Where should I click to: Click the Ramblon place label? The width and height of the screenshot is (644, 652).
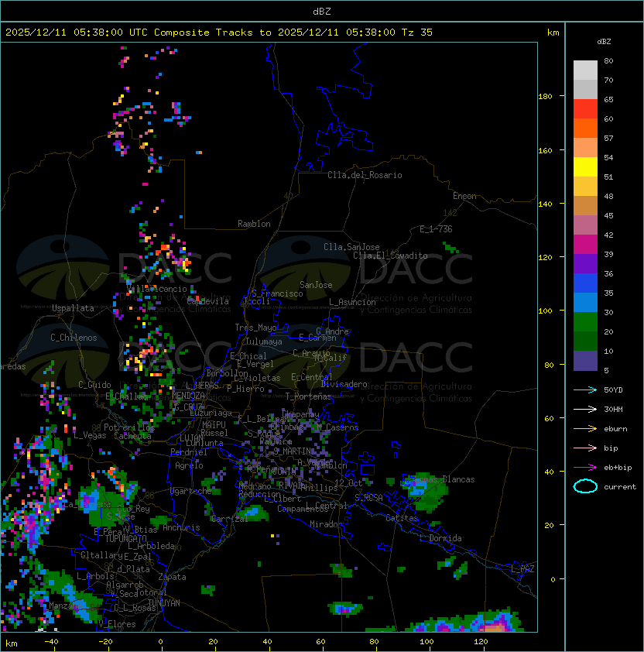point(254,224)
